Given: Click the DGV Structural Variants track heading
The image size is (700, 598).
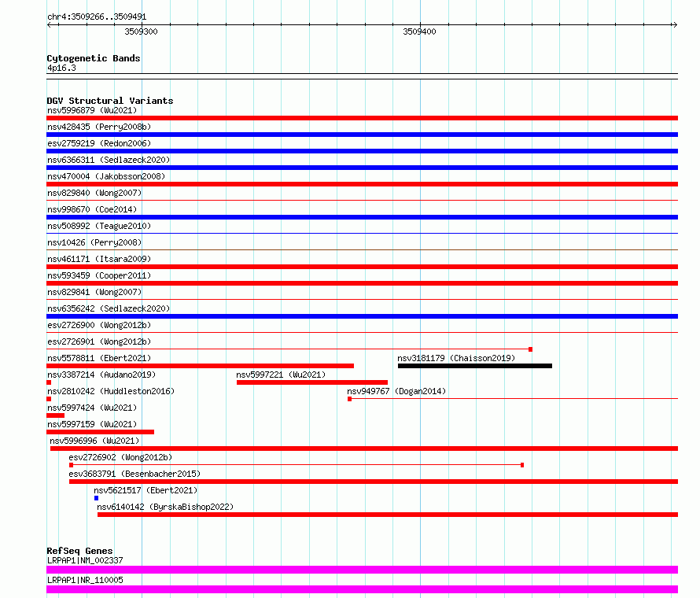Looking at the screenshot, I should click(110, 101).
